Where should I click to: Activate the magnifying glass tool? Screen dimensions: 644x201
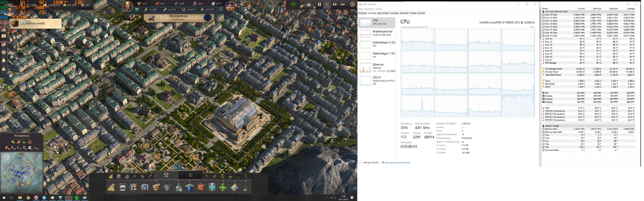point(135,177)
